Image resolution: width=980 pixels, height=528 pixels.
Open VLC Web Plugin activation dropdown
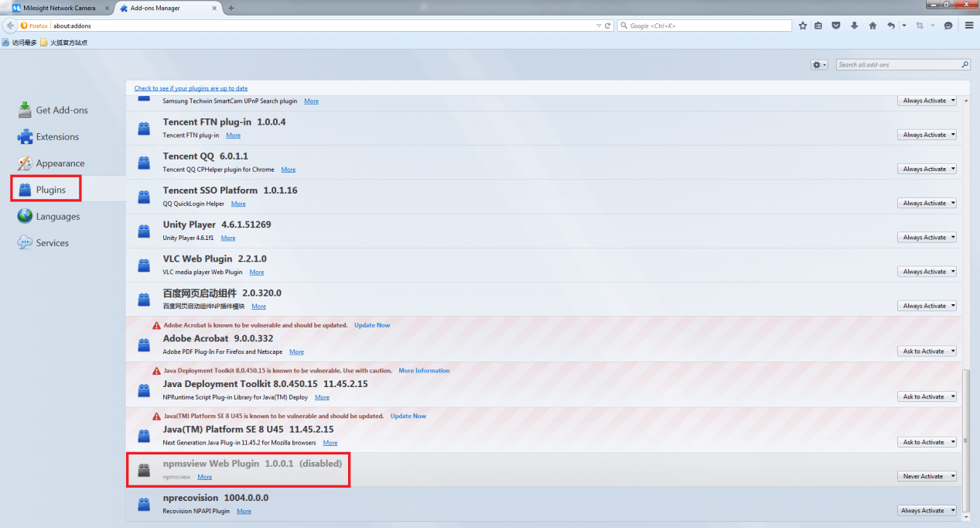tap(927, 272)
